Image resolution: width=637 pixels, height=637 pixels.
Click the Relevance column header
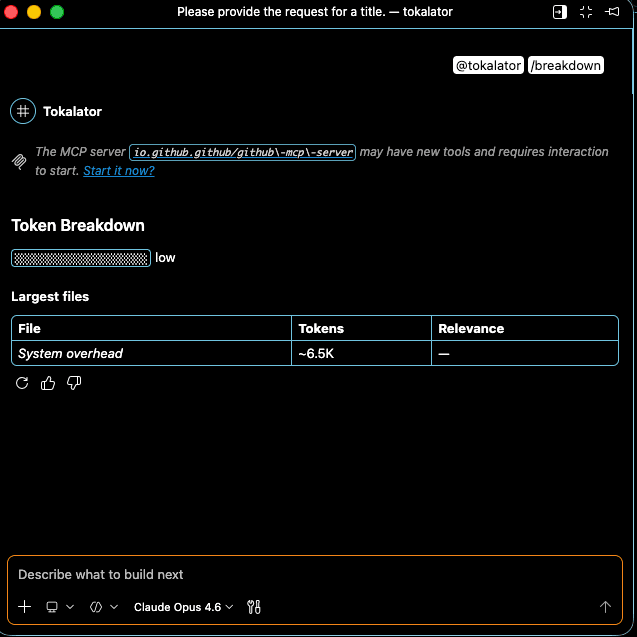524,328
